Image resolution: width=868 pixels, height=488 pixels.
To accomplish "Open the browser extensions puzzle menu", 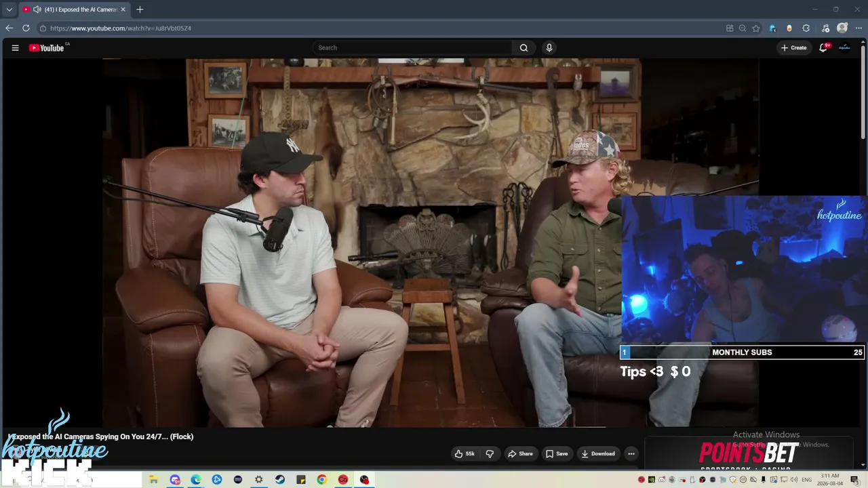I will pos(806,28).
